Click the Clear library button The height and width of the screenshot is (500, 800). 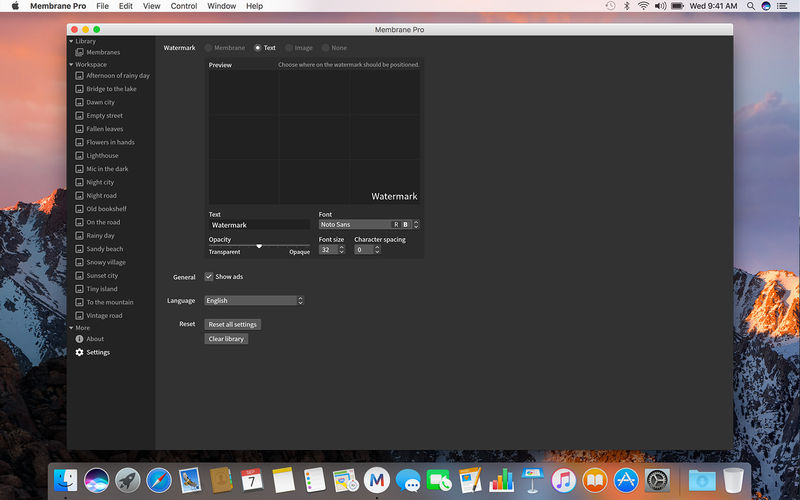coord(226,339)
